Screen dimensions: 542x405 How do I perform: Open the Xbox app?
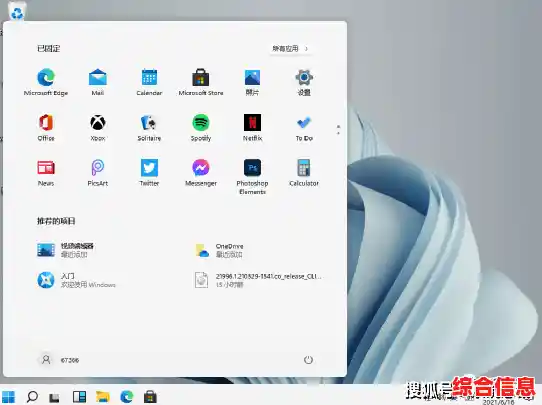97,127
